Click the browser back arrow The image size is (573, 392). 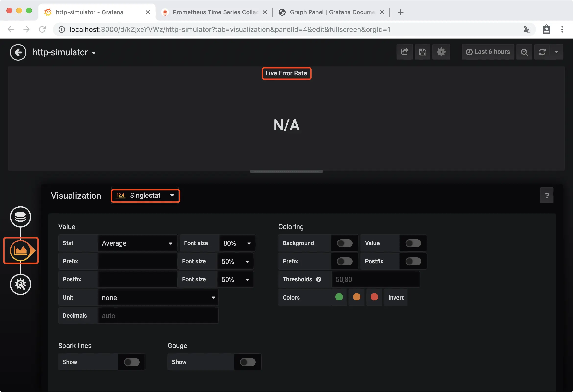click(11, 29)
